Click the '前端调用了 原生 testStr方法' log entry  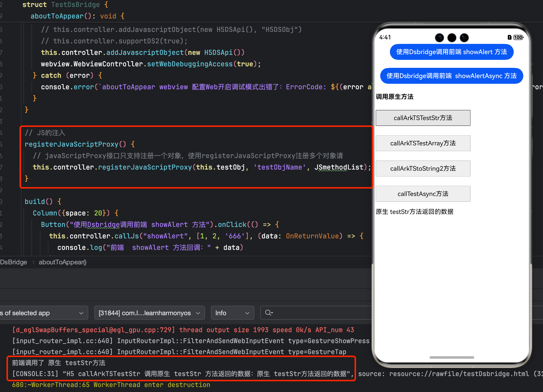pos(59,363)
